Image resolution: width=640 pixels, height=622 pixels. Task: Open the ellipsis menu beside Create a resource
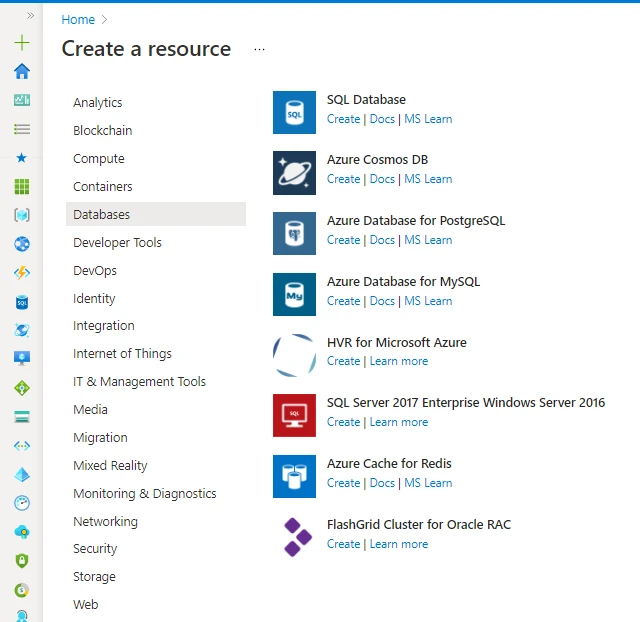point(260,49)
